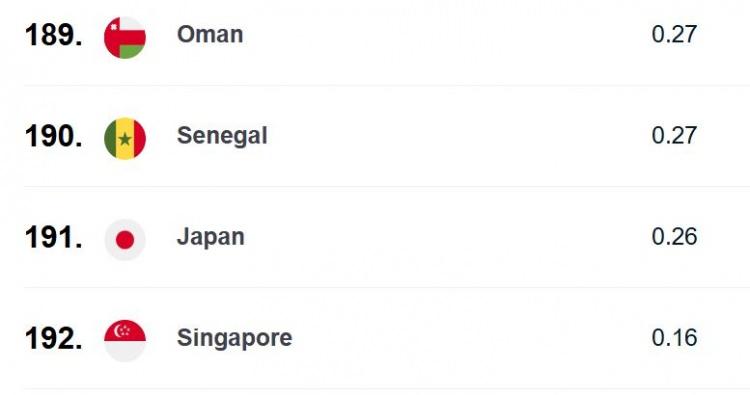Select the crescent and stars on Singapore's flag
Image resolution: width=750 pixels, height=395 pixels.
click(x=122, y=330)
